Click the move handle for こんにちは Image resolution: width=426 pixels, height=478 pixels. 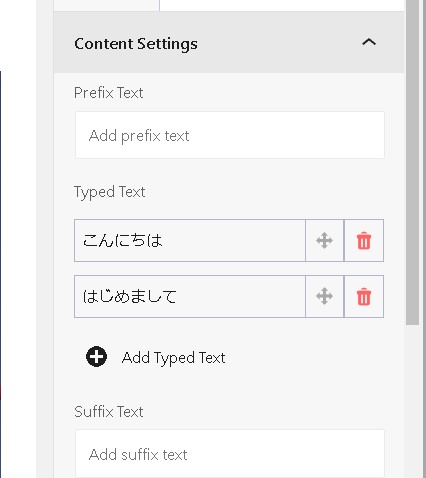(324, 240)
